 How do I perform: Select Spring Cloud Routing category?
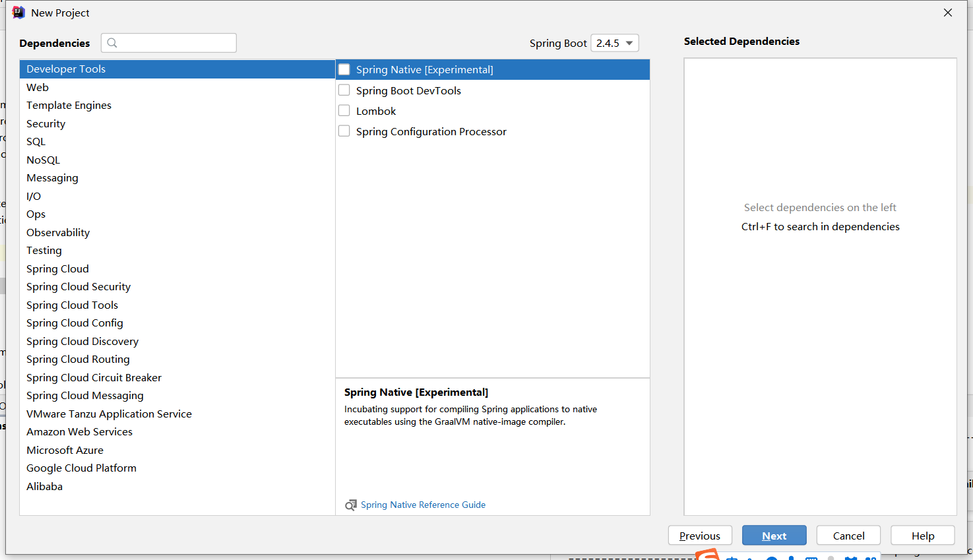tap(177, 359)
